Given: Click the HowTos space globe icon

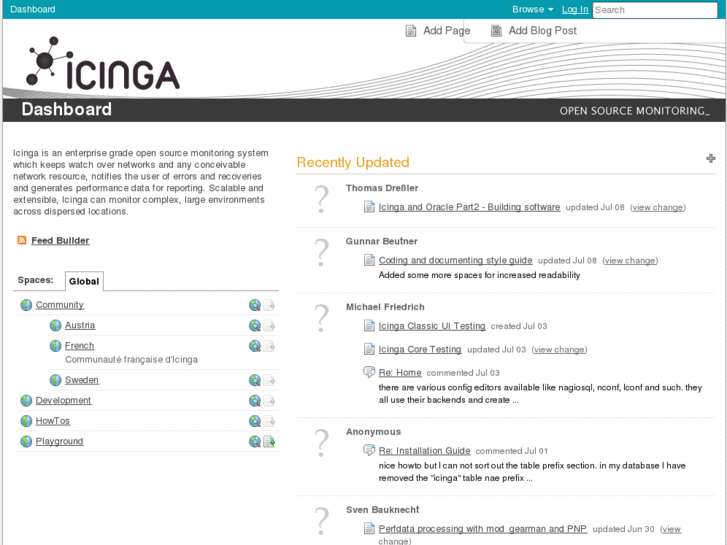Looking at the screenshot, I should [26, 421].
